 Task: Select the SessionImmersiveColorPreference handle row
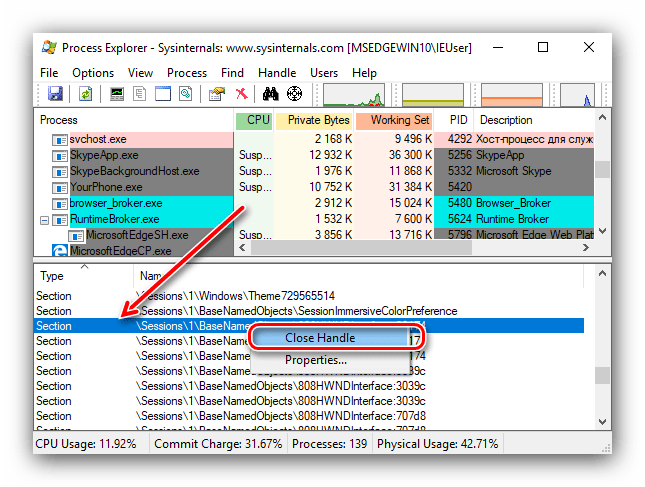(x=309, y=311)
